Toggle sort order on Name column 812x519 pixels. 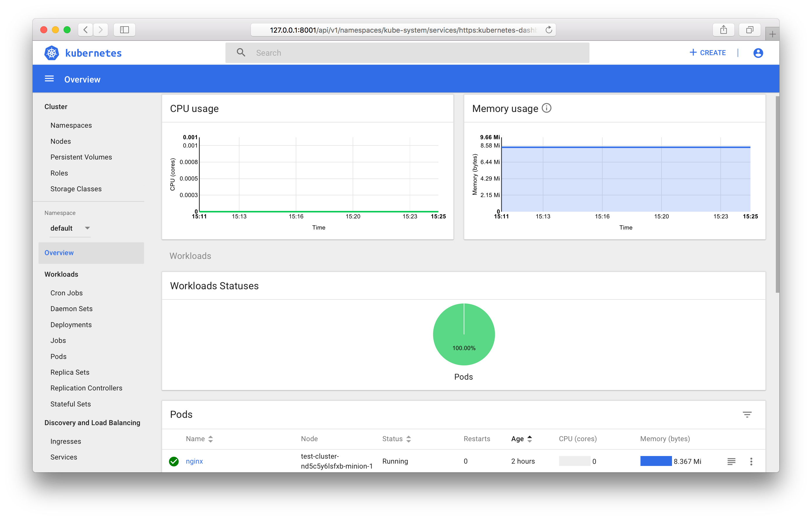point(210,439)
